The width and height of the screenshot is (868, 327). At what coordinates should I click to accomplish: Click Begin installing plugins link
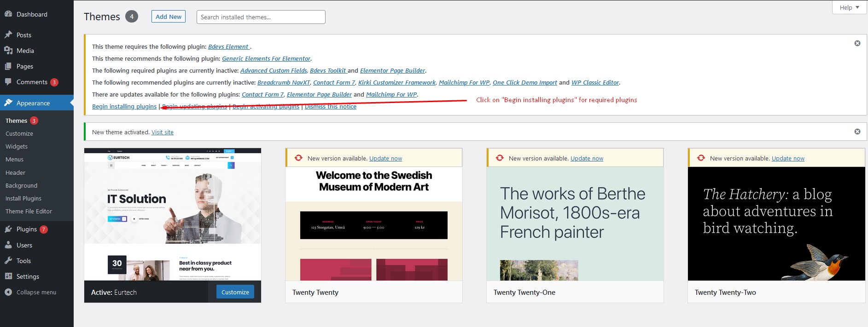pyautogui.click(x=124, y=106)
